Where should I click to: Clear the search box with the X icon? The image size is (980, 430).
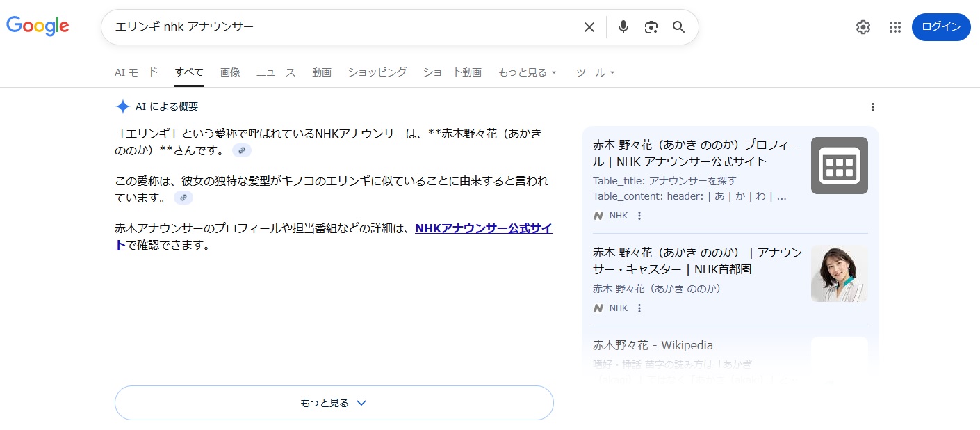pos(589,27)
